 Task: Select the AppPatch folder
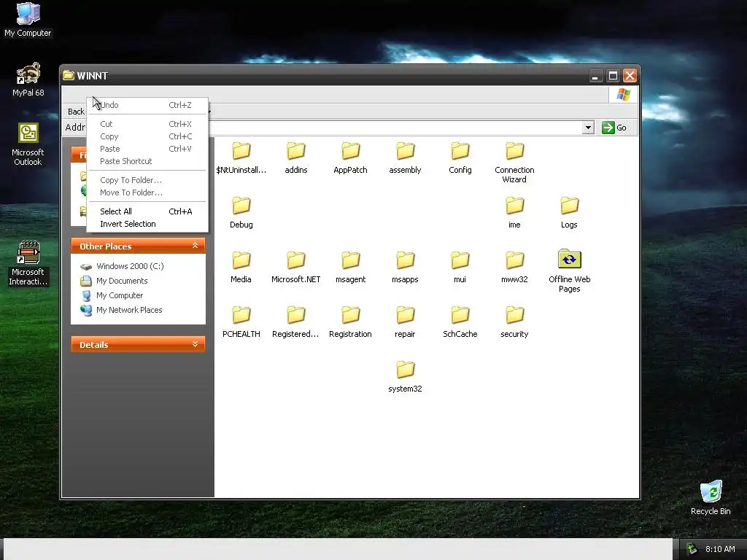(x=351, y=157)
